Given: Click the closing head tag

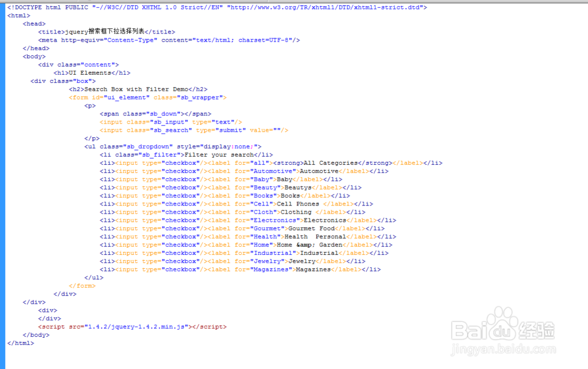Looking at the screenshot, I should click(36, 48).
